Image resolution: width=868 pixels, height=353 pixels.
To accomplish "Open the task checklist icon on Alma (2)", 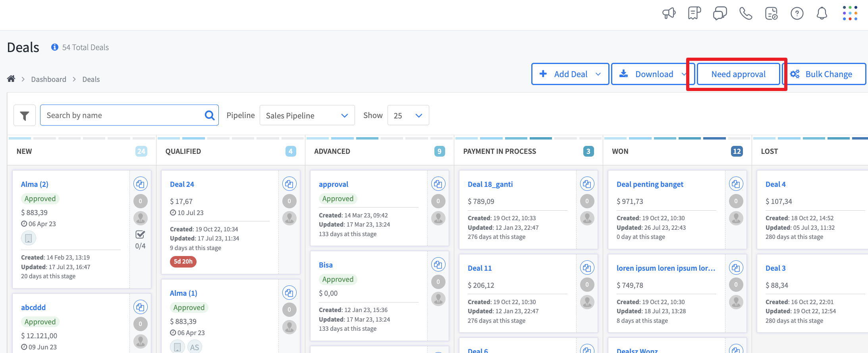I will (140, 234).
